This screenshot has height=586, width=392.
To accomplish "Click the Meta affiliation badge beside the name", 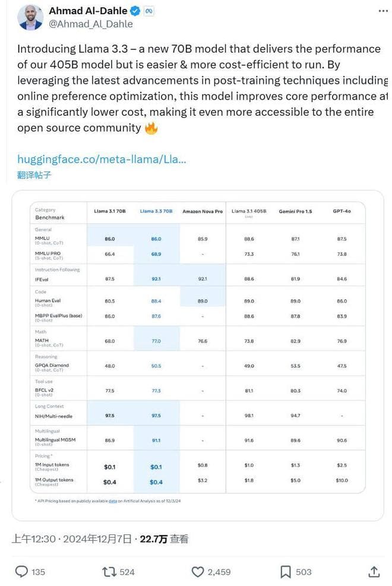I will 150,11.
